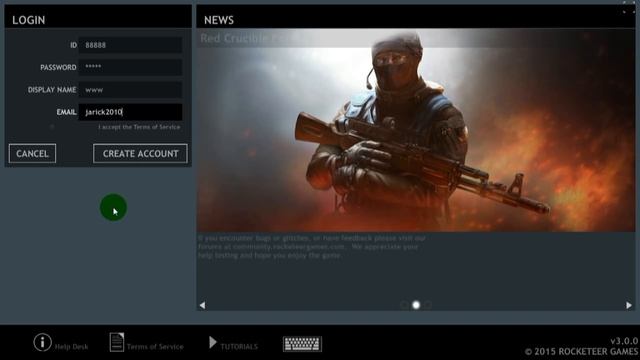Click the v3.0.0 version label
The image size is (640, 360).
coord(624,341)
